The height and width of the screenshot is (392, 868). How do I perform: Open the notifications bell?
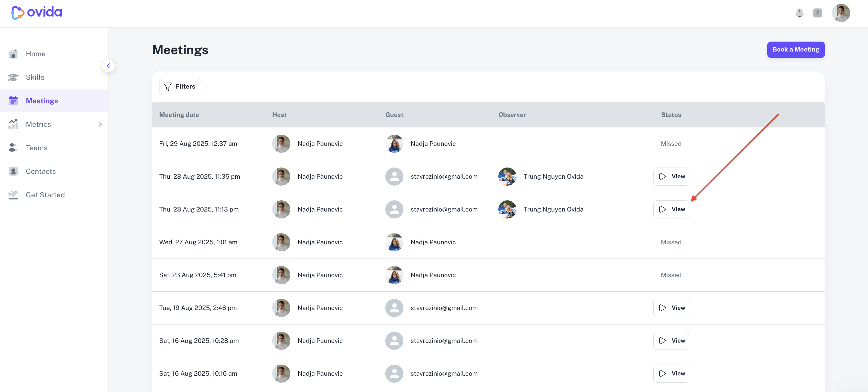[x=799, y=13]
